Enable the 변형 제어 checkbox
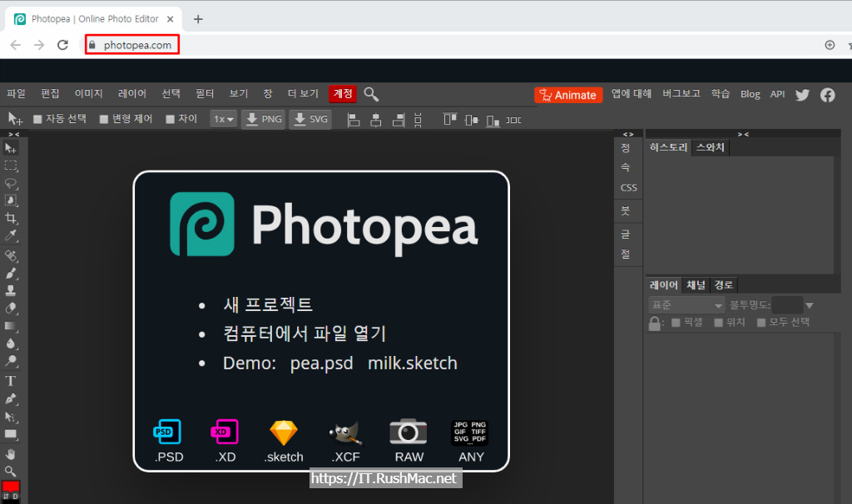 pyautogui.click(x=104, y=119)
